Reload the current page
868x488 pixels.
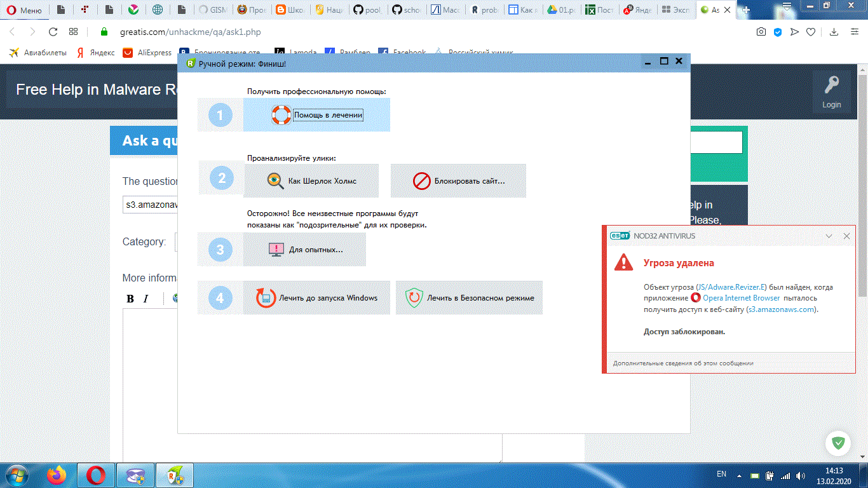click(x=53, y=32)
